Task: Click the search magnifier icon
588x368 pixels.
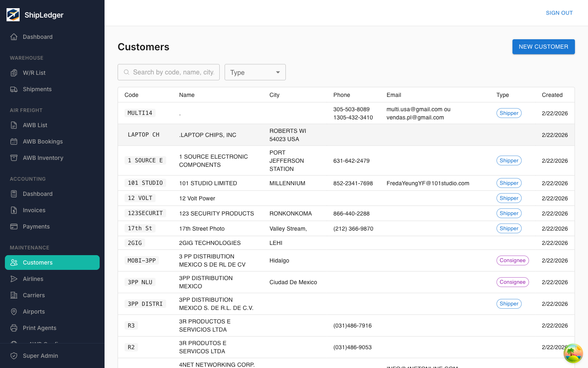Action: click(x=127, y=72)
